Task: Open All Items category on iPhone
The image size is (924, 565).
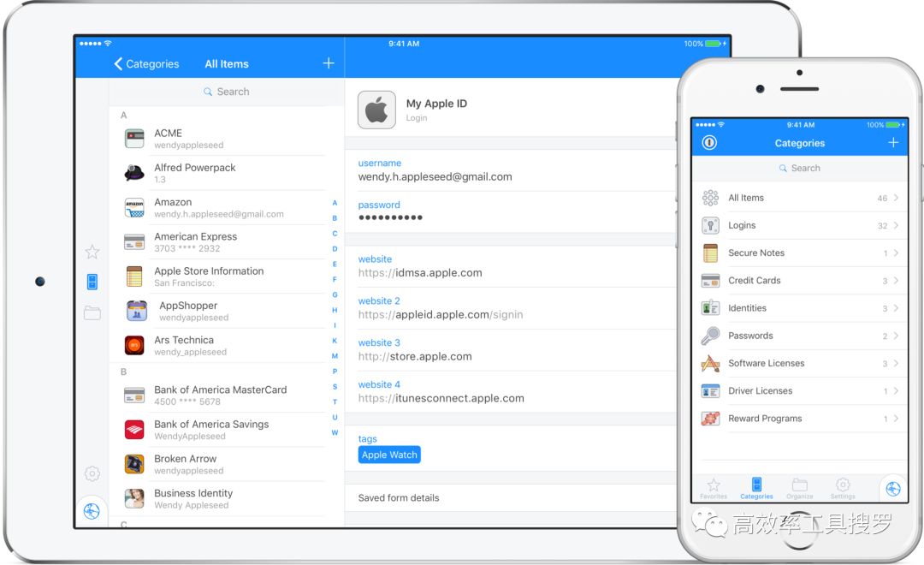Action: (800, 198)
